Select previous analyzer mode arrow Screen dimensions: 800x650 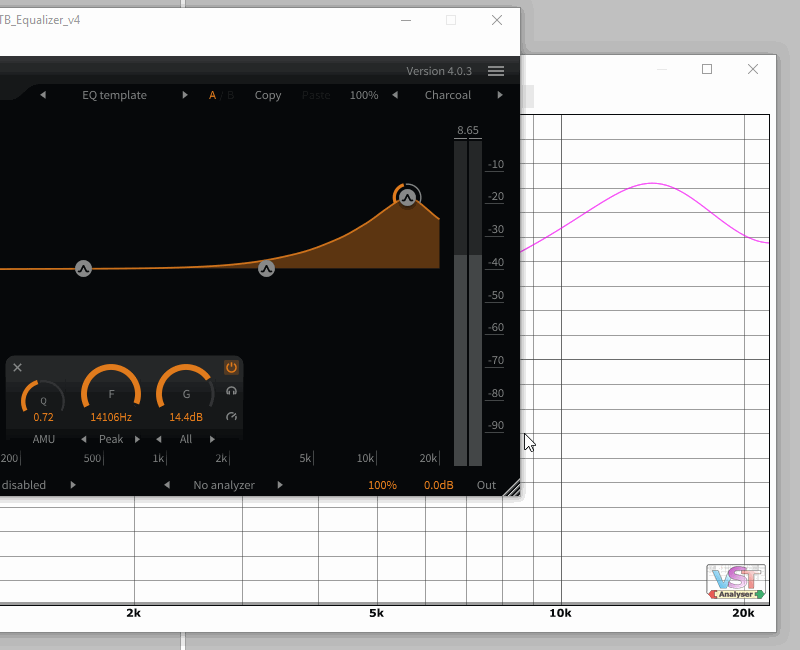pyautogui.click(x=167, y=485)
